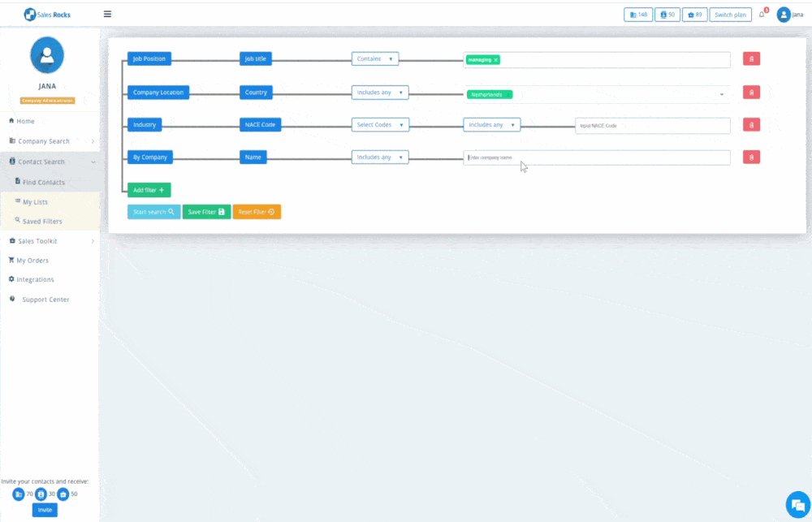Open the 'Contains' operator dropdown
812x522 pixels.
click(374, 59)
